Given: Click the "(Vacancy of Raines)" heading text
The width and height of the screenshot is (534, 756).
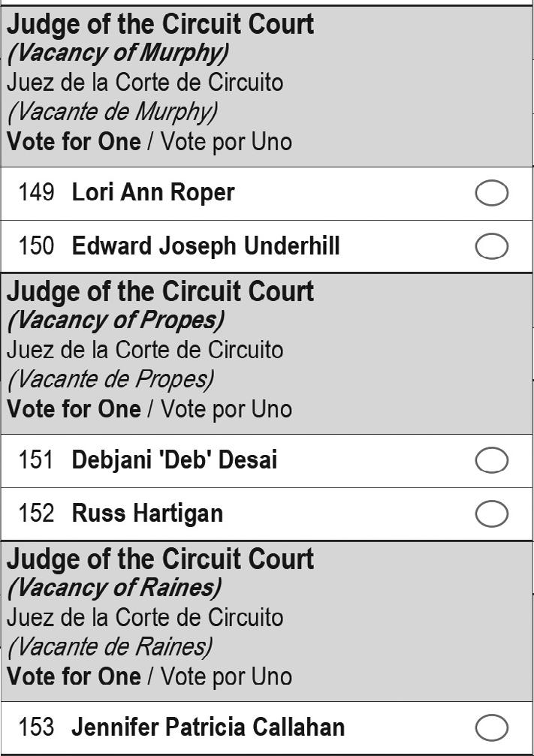Looking at the screenshot, I should pyautogui.click(x=113, y=588).
